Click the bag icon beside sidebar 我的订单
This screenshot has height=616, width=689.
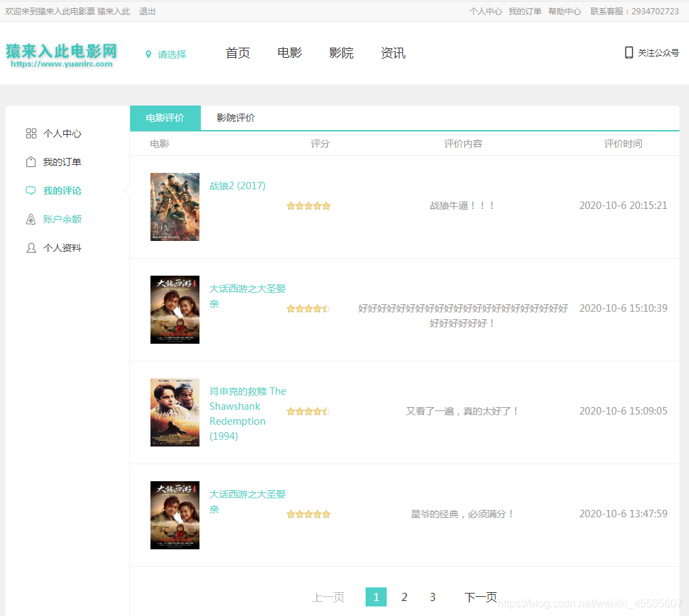[x=31, y=162]
